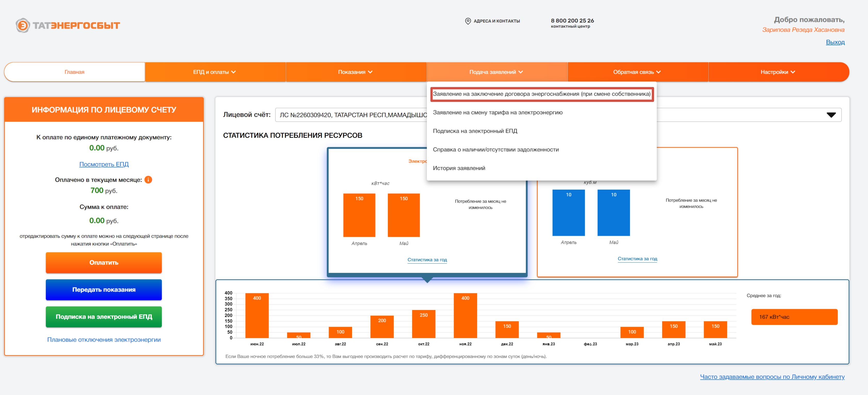The height and width of the screenshot is (395, 868).
Task: Select Заявление на заключение договора энергоснабжения
Action: click(542, 94)
